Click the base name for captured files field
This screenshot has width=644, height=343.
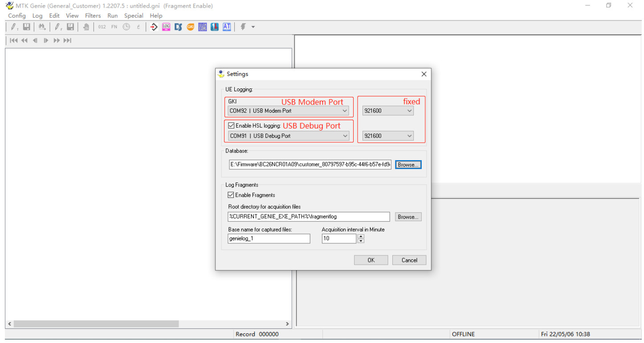tap(269, 238)
